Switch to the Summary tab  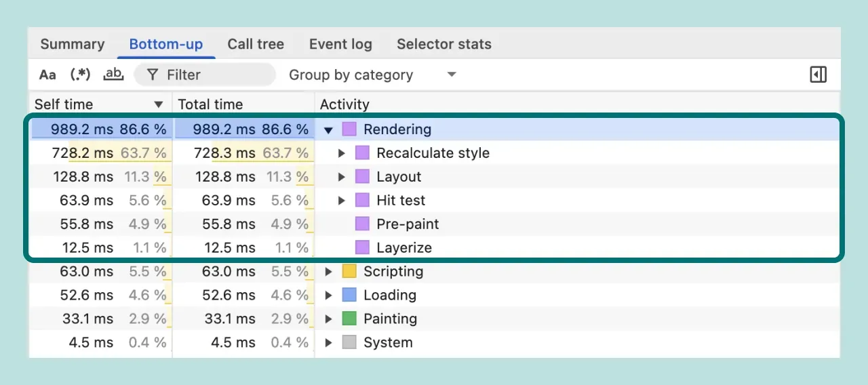tap(73, 45)
